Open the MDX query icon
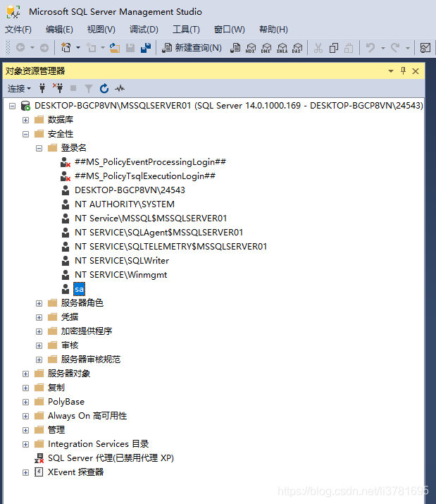The image size is (436, 504). [251, 48]
